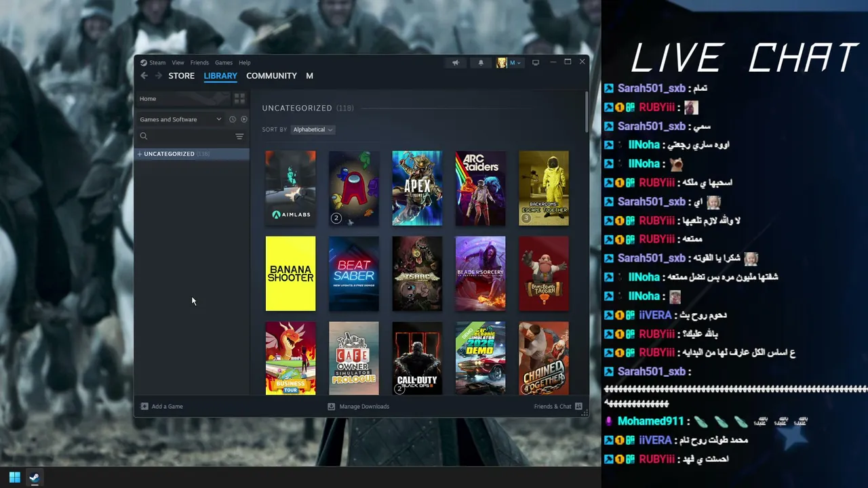Image resolution: width=868 pixels, height=488 pixels.
Task: Collapse the UNCATEGORIZED sidebar category
Action: pyautogui.click(x=140, y=154)
